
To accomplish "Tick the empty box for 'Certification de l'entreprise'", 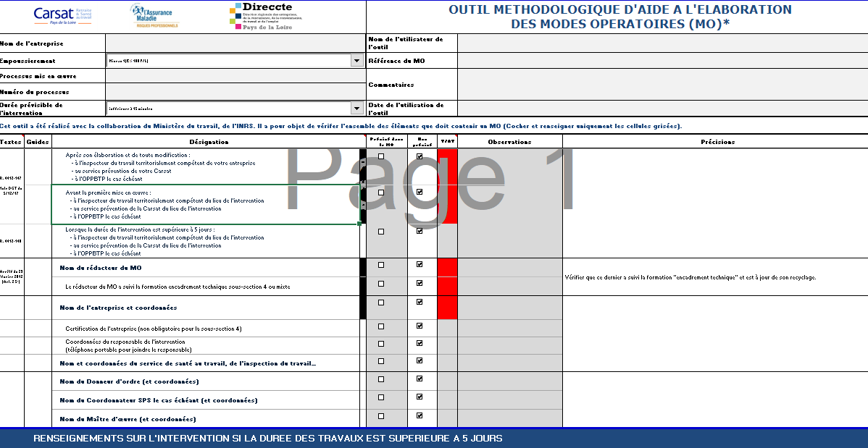I will [x=381, y=326].
